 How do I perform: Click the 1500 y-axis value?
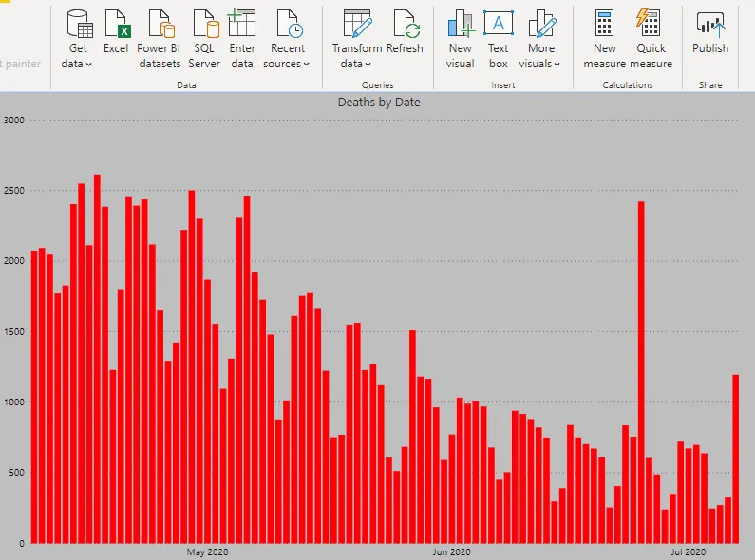coord(14,332)
